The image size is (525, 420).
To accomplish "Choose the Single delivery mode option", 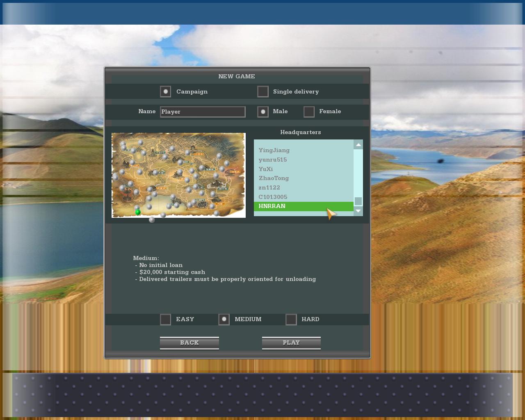I will [x=263, y=91].
